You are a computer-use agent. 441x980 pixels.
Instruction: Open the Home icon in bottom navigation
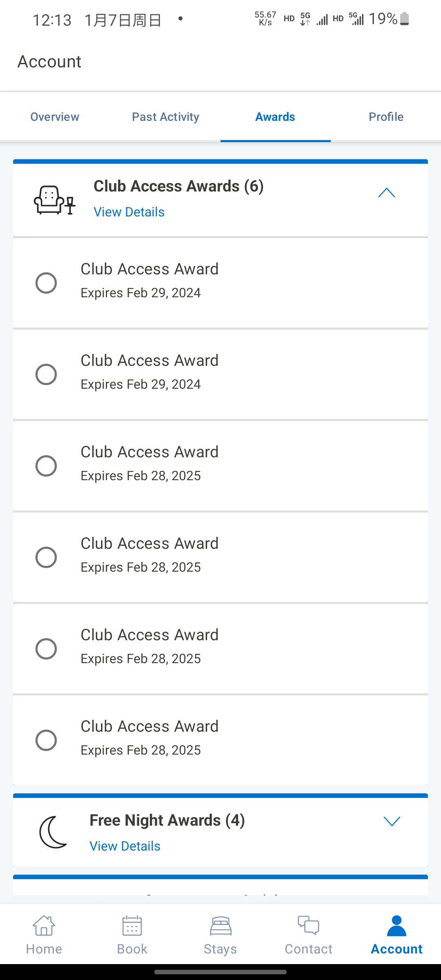tap(44, 925)
